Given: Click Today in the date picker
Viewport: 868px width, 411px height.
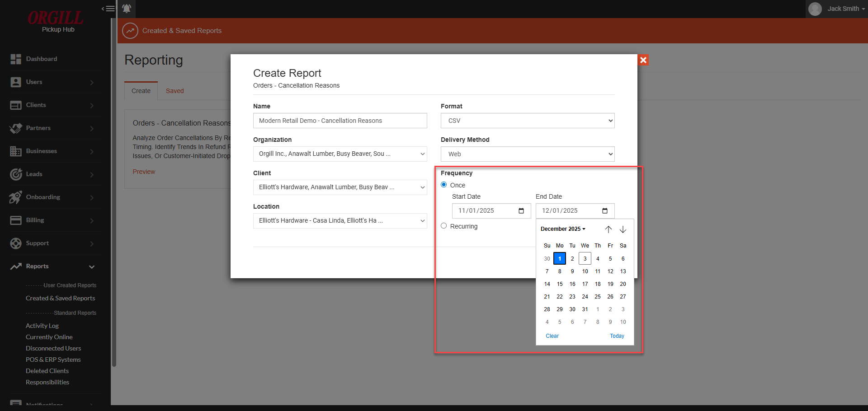Looking at the screenshot, I should click(617, 336).
